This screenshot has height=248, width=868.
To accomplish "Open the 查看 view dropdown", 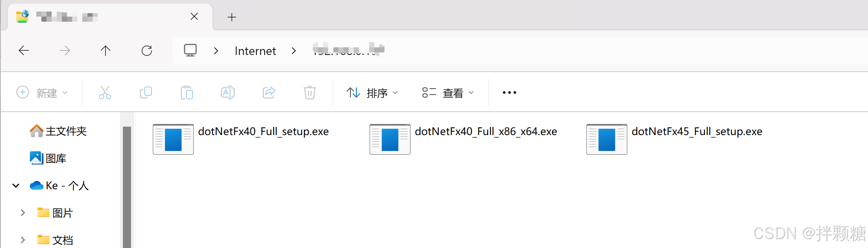I will point(448,92).
